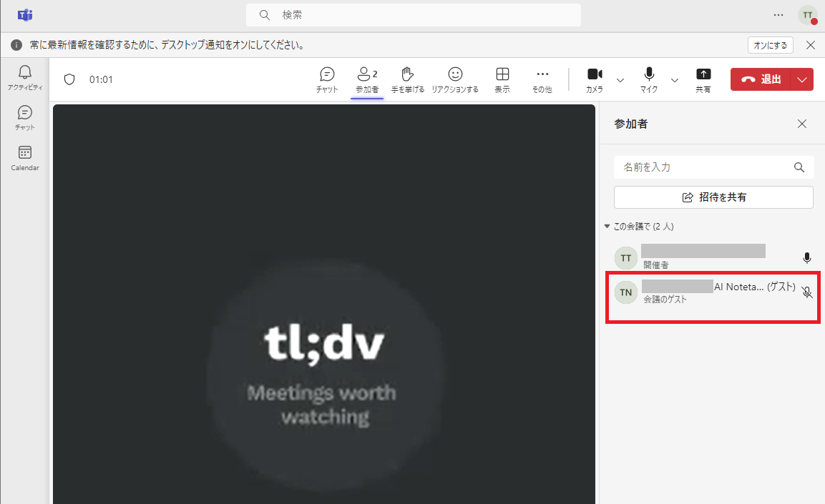Open More actions (その他) in meeting toolbar
This screenshot has height=504, width=825.
tap(542, 79)
